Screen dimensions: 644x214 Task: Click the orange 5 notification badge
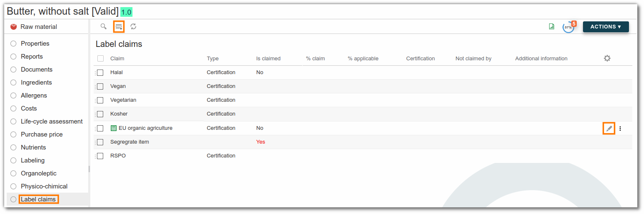pos(574,24)
